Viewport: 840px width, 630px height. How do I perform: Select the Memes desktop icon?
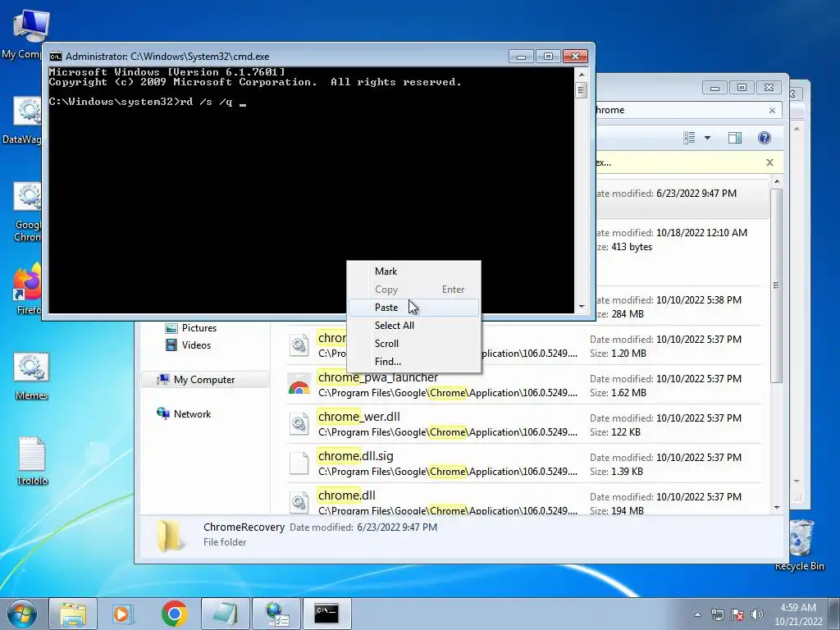pyautogui.click(x=32, y=376)
